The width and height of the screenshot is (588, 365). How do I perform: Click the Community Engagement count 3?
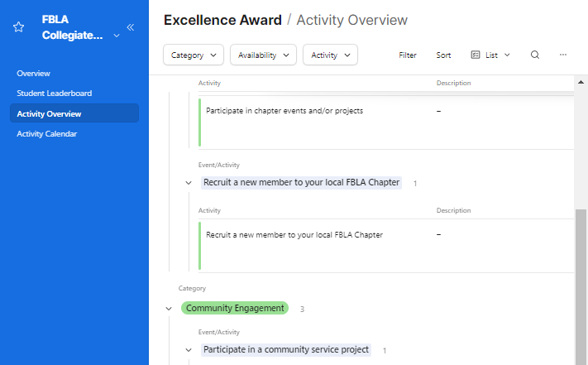tap(302, 309)
